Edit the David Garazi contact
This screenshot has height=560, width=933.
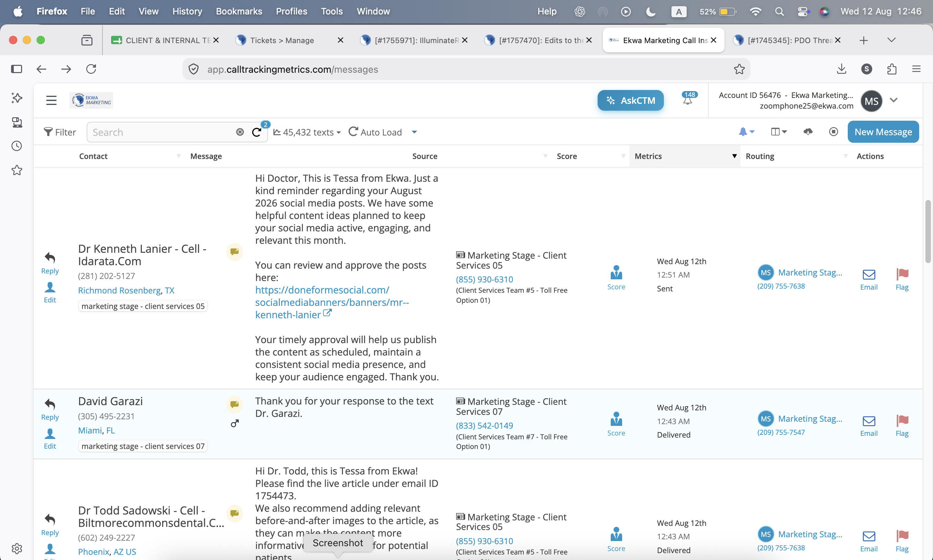pos(50,439)
